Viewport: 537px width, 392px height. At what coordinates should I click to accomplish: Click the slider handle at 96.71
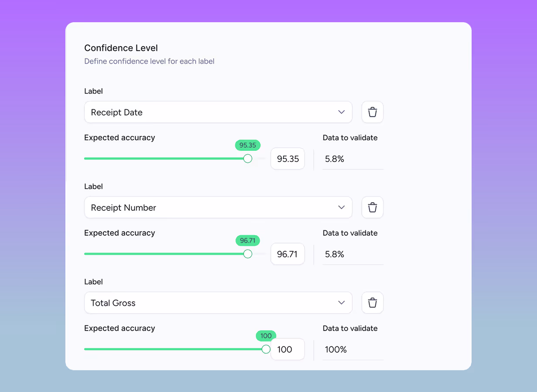pyautogui.click(x=248, y=254)
